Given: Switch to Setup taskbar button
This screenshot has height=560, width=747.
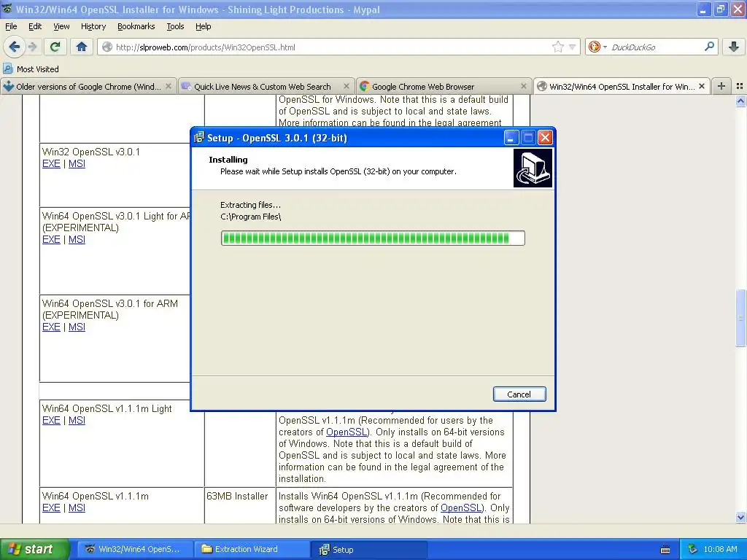Looking at the screenshot, I should pos(368,549).
